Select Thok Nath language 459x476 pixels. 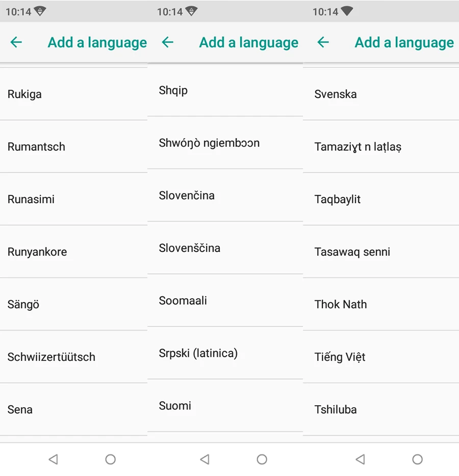click(381, 304)
